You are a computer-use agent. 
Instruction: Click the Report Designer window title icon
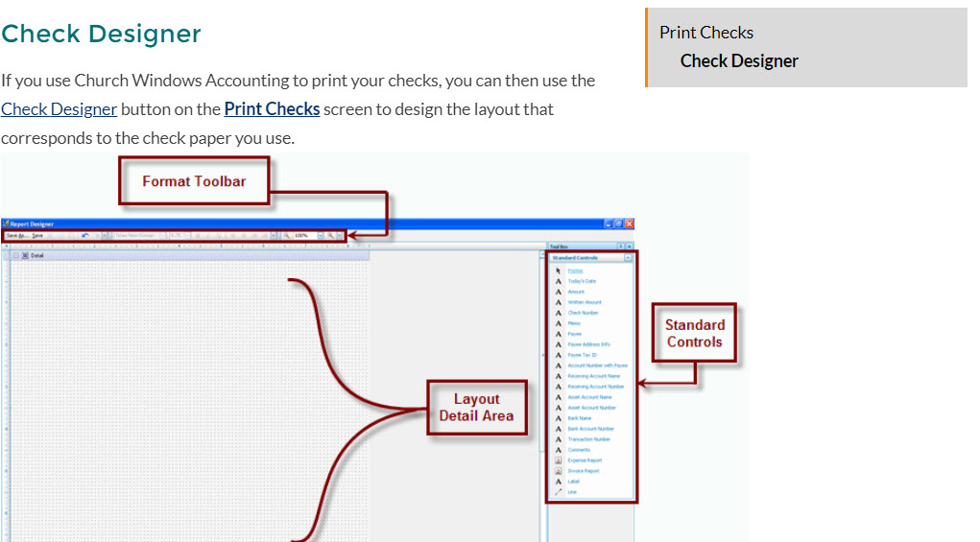click(x=6, y=224)
